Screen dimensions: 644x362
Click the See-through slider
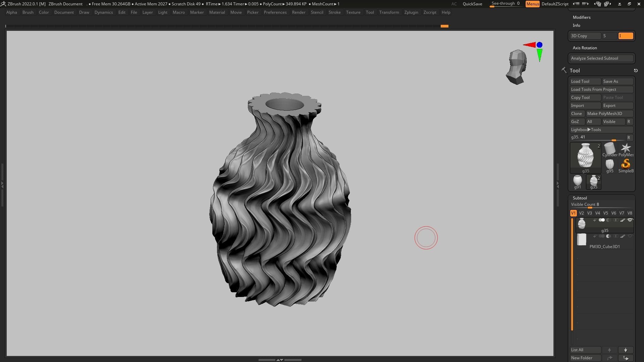coord(506,4)
